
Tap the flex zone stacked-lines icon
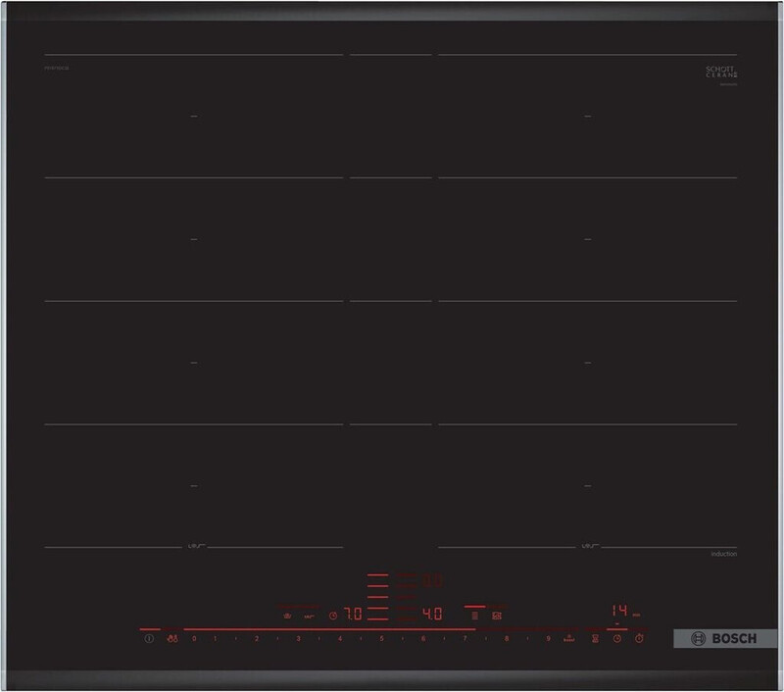(474, 616)
